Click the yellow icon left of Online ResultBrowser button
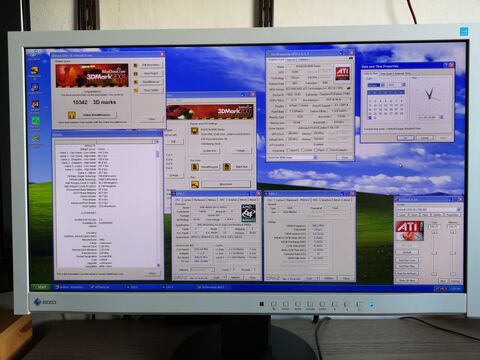Image resolution: width=480 pixels, height=360 pixels. click(72, 115)
